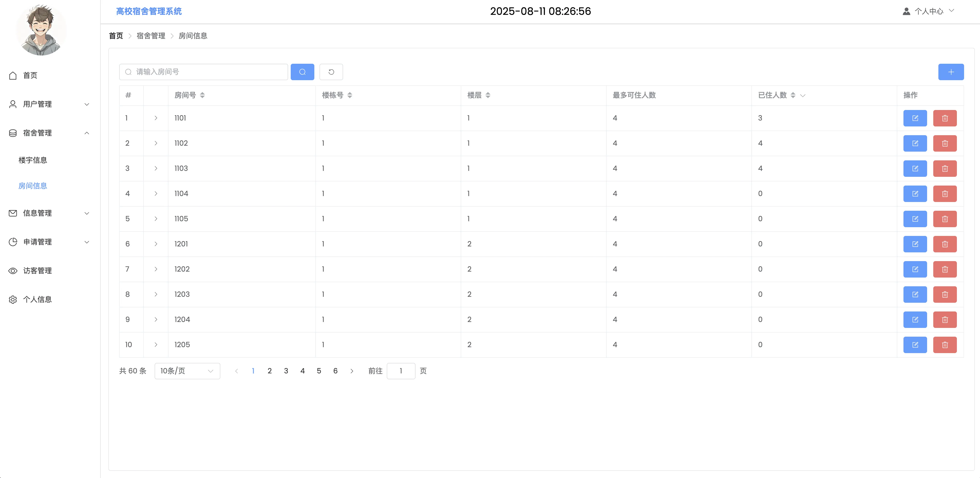Viewport: 980px width, 478px height.
Task: Click delete trash icon for room 1103
Action: tap(945, 169)
